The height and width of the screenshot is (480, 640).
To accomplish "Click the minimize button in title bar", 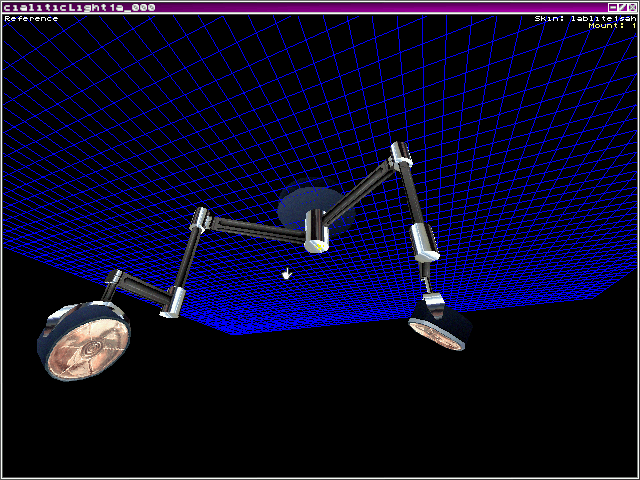I will click(613, 7).
